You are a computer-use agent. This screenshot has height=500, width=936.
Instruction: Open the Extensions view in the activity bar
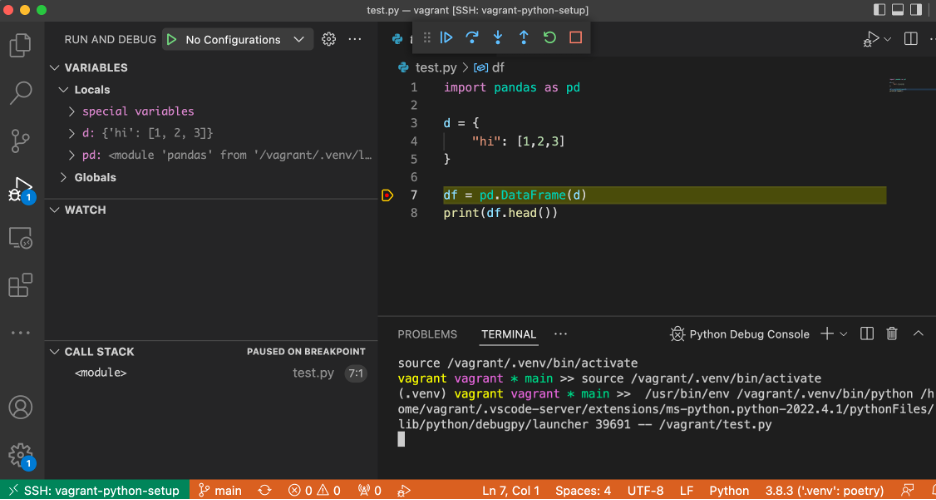(20, 285)
